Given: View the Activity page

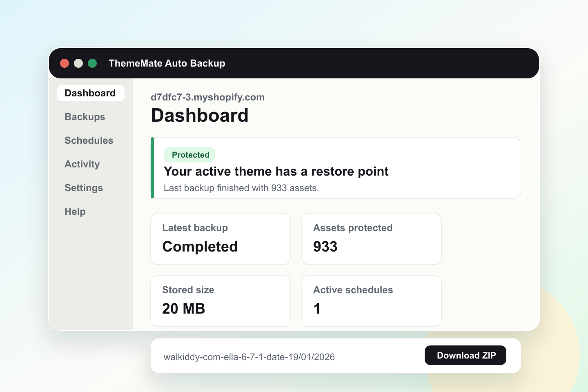Looking at the screenshot, I should pos(82,164).
